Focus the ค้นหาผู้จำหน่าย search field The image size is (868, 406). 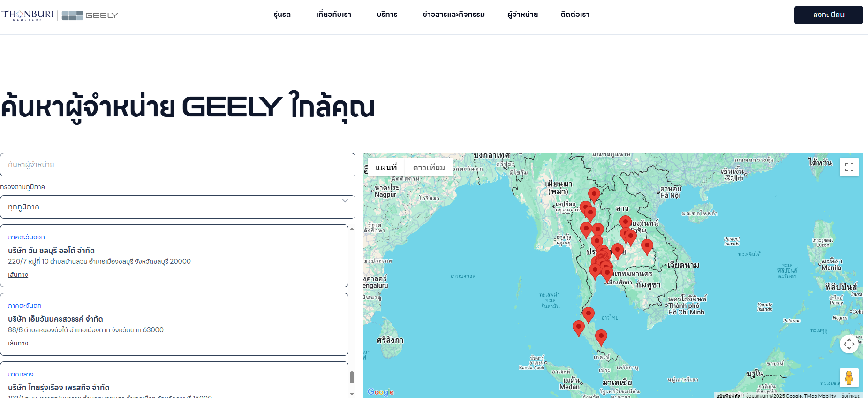click(x=177, y=165)
